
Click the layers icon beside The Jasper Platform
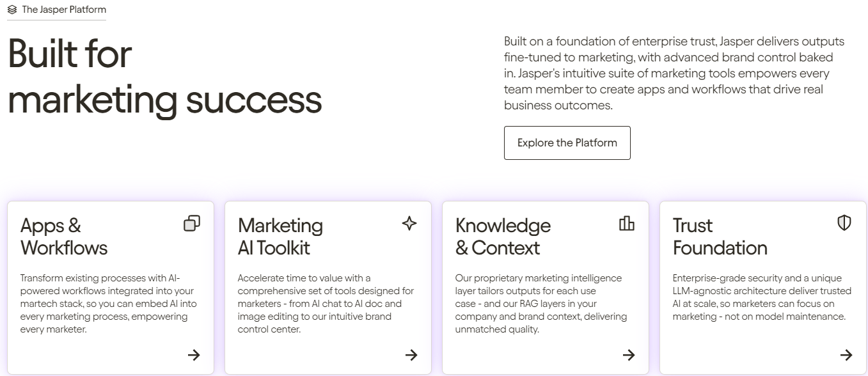pos(12,10)
